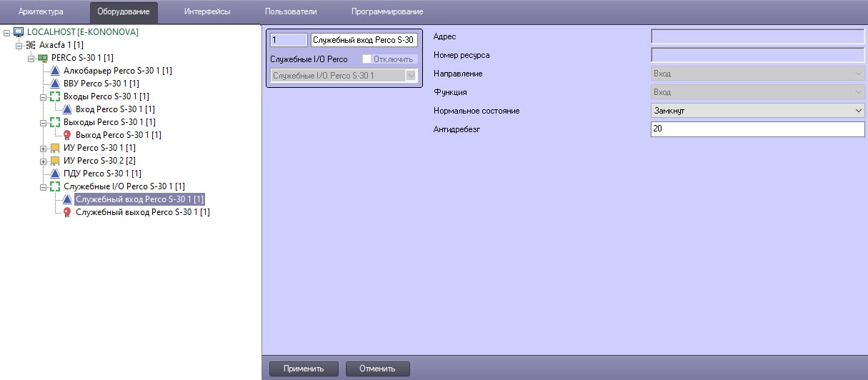Click the ПДУ Perco S-30 1 triangle icon
Image resolution: width=868 pixels, height=380 pixels.
[56, 174]
